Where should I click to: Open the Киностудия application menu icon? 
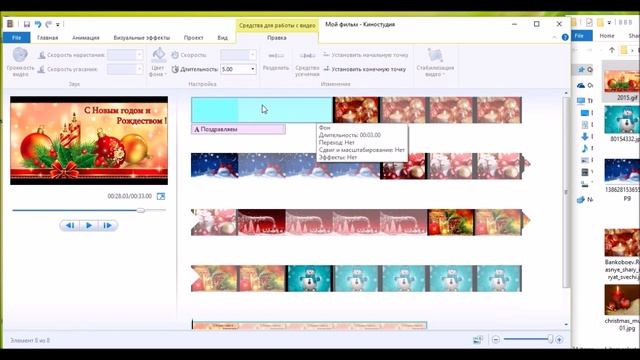point(10,24)
